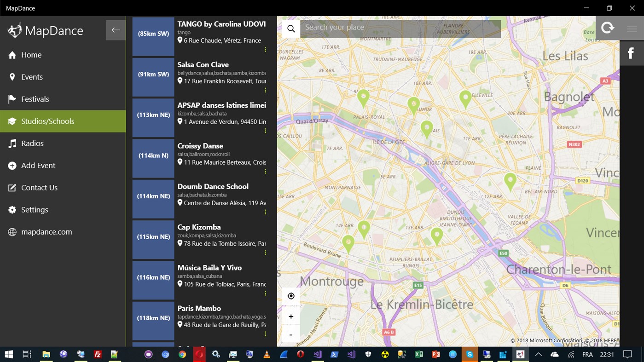Select the 85km SW distance tile
This screenshot has width=644, height=362.
pos(153,36)
